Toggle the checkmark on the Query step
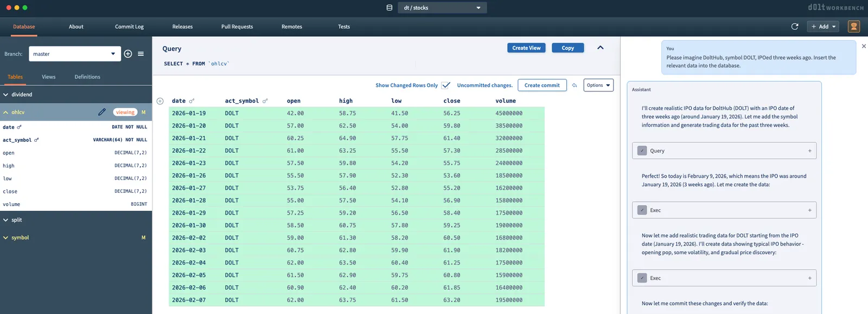This screenshot has width=868, height=314. pos(642,151)
